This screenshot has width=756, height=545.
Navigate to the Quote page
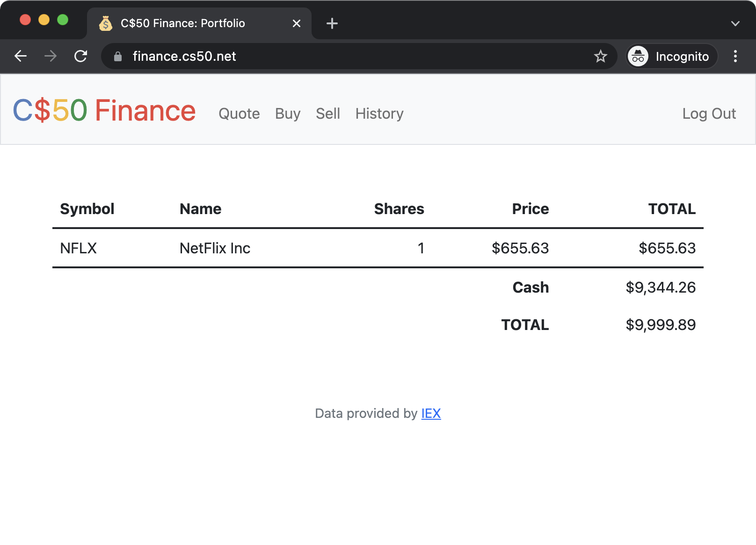pyautogui.click(x=239, y=114)
